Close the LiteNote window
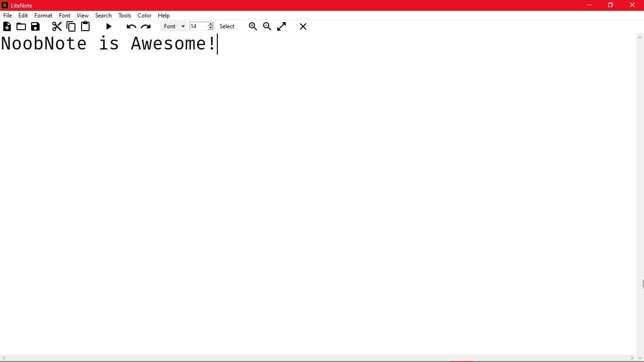The width and height of the screenshot is (644, 362). click(x=632, y=5)
